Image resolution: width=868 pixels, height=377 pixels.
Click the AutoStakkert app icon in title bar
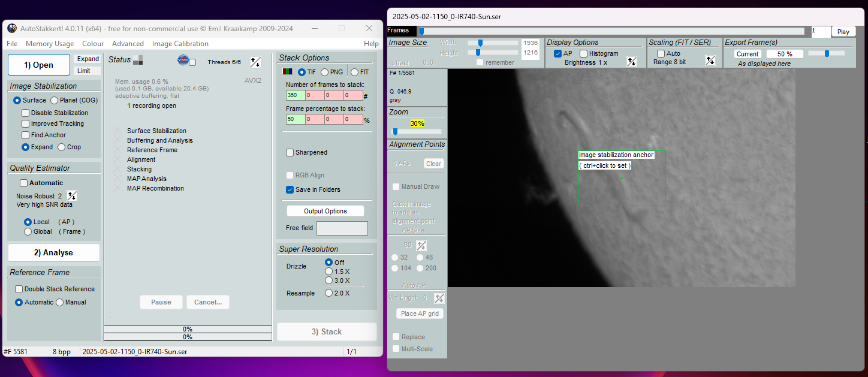tap(12, 28)
